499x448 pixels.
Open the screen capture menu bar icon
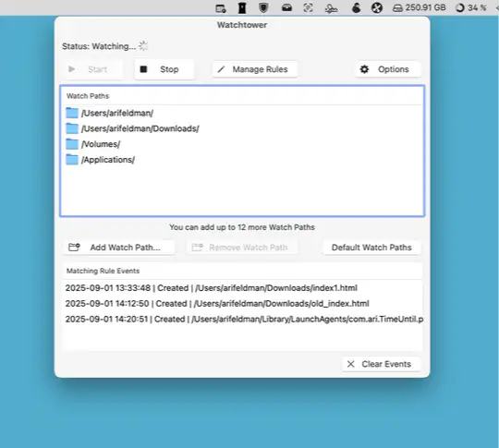(308, 7)
